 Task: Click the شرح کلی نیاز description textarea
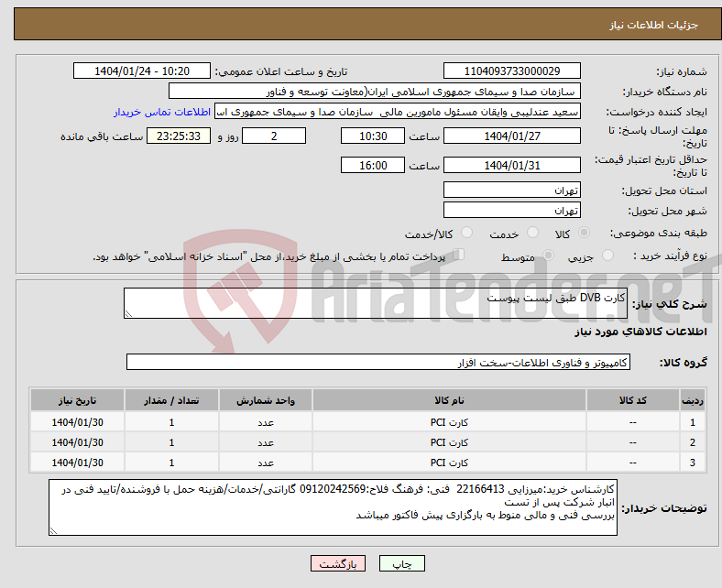point(376,303)
